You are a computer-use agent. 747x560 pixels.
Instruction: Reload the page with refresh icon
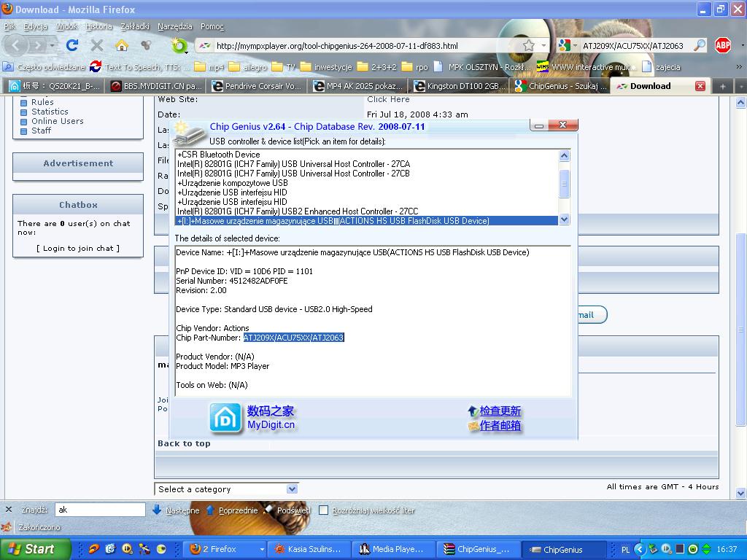pyautogui.click(x=72, y=45)
